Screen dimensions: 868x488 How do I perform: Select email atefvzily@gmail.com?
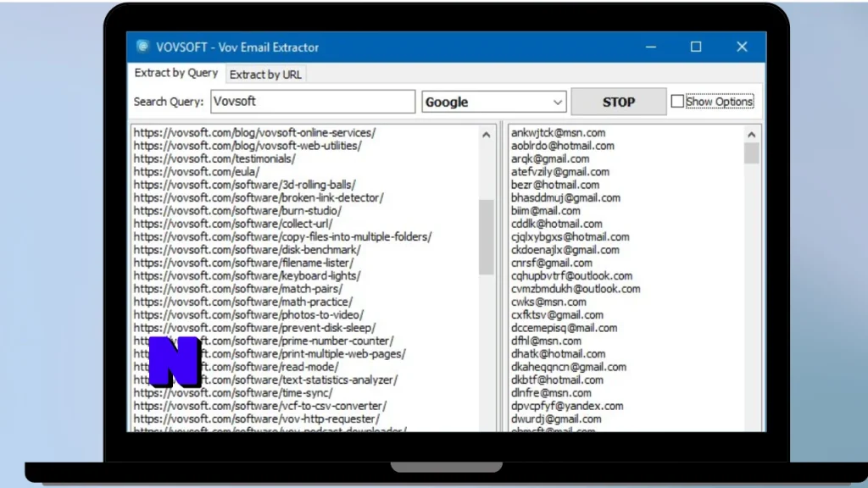click(x=560, y=171)
